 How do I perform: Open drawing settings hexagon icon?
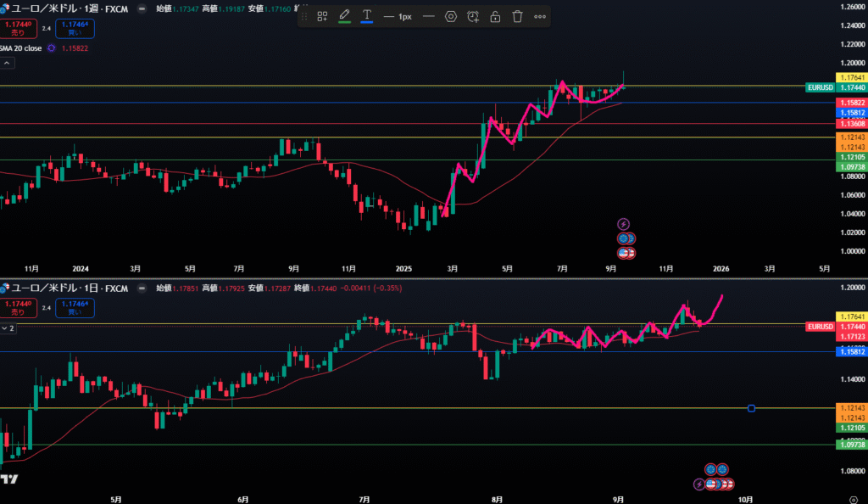coord(451,16)
